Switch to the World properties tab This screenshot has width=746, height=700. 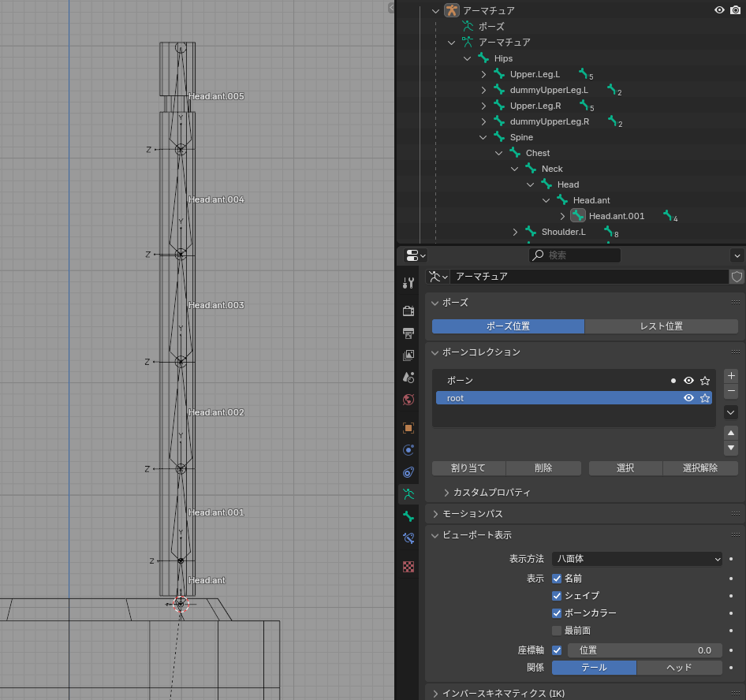coord(408,400)
